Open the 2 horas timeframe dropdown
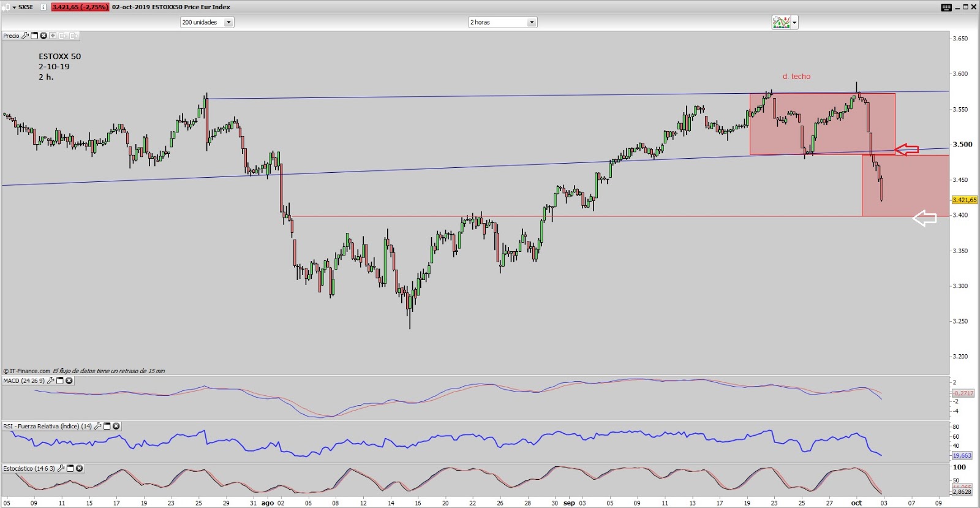The image size is (980, 508). (503, 22)
